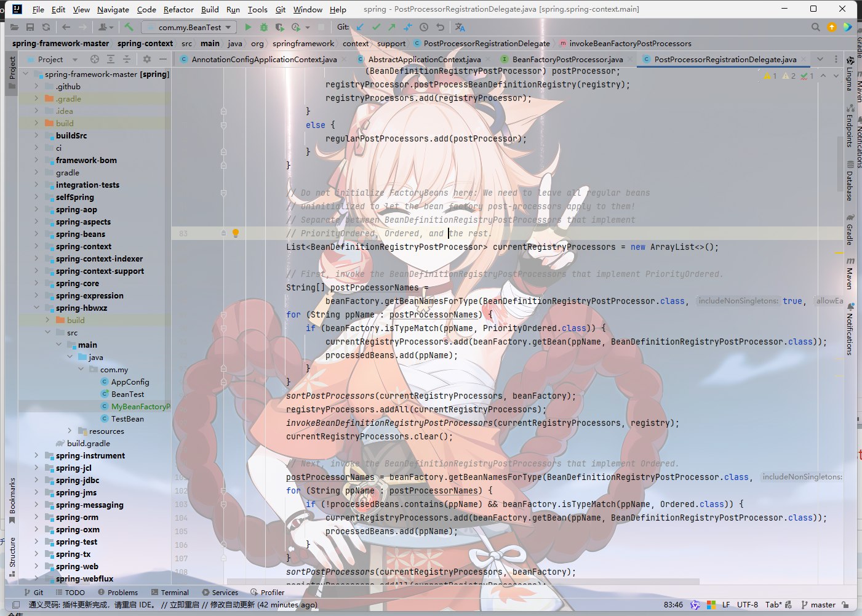Collapse the com.my package node
This screenshot has height=616, width=862.
point(81,370)
